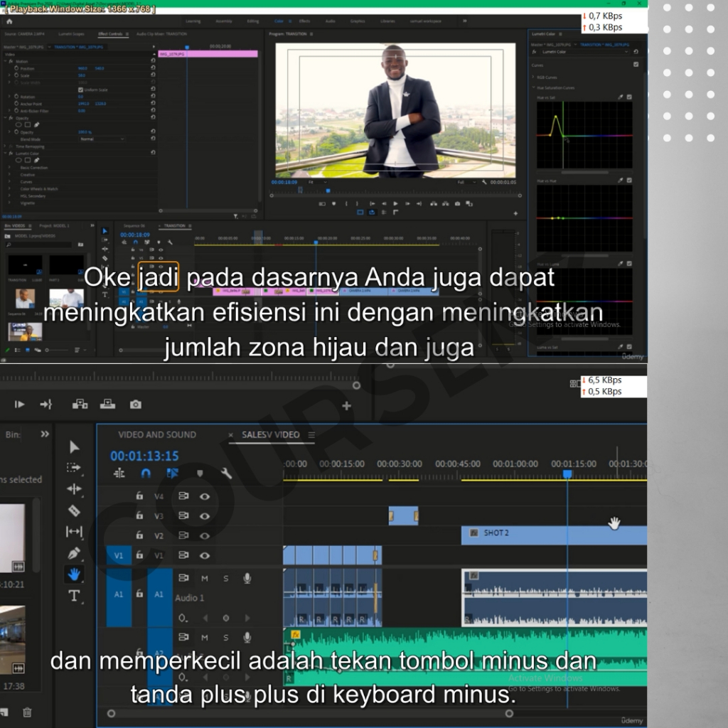Choose the Type tool
The height and width of the screenshot is (728, 728).
pyautogui.click(x=74, y=596)
